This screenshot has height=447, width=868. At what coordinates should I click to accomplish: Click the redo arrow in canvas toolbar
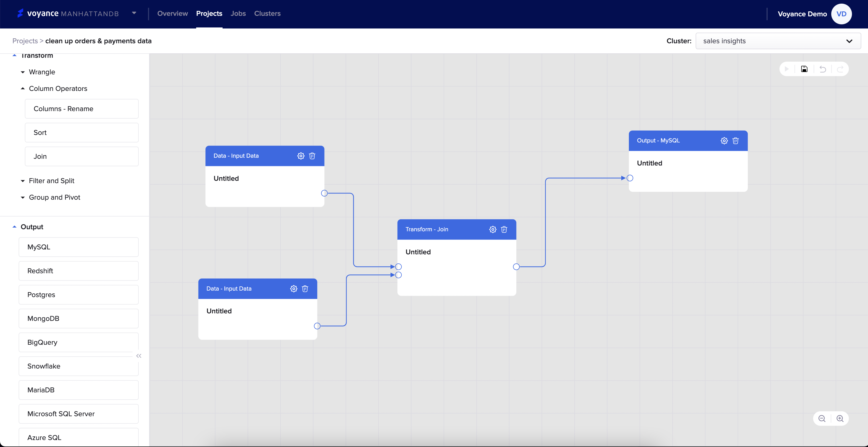[840, 69]
